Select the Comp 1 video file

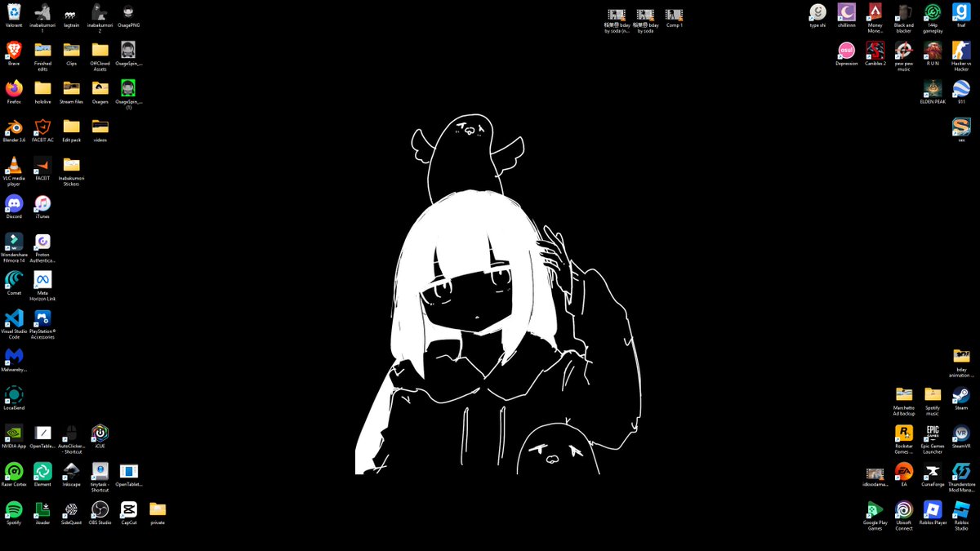pyautogui.click(x=674, y=15)
